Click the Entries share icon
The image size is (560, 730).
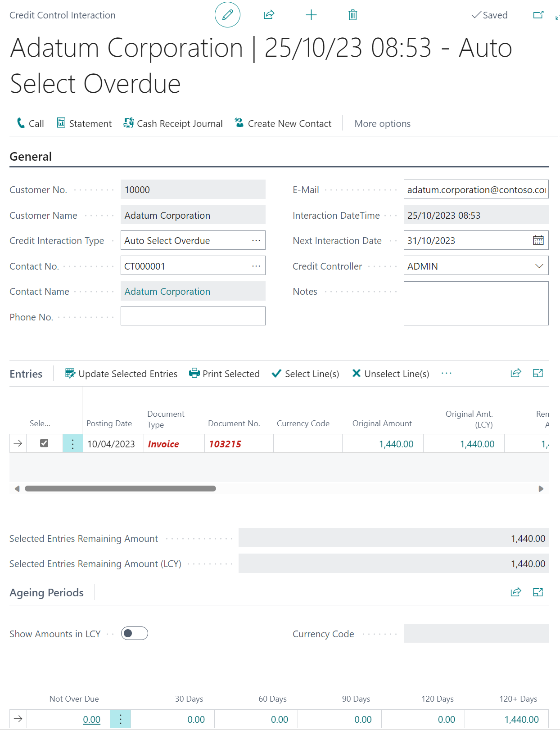pyautogui.click(x=516, y=373)
